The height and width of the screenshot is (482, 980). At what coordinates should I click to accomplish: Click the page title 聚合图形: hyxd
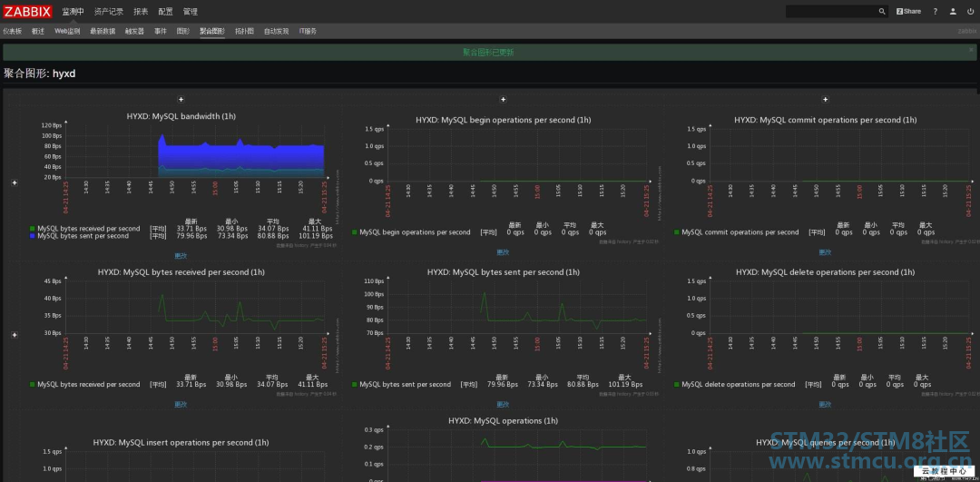tap(39, 74)
